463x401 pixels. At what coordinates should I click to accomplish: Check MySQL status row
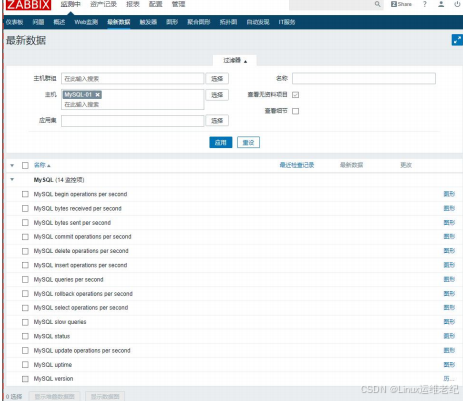[25, 336]
